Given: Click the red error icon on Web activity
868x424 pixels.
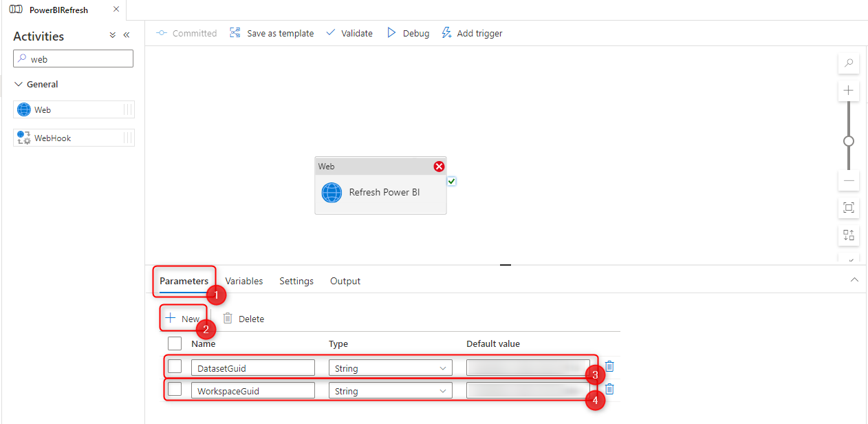Looking at the screenshot, I should (x=439, y=167).
